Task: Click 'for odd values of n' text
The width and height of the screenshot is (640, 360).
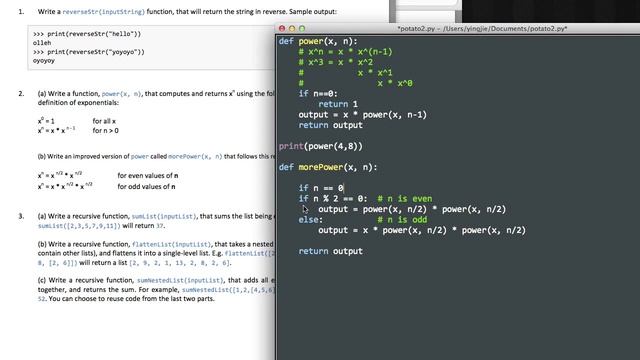Action: coord(146,187)
